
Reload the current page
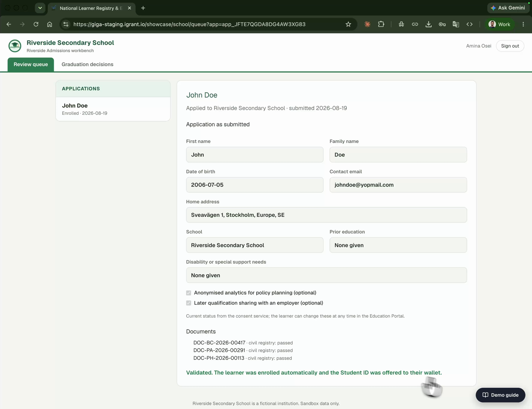[36, 24]
